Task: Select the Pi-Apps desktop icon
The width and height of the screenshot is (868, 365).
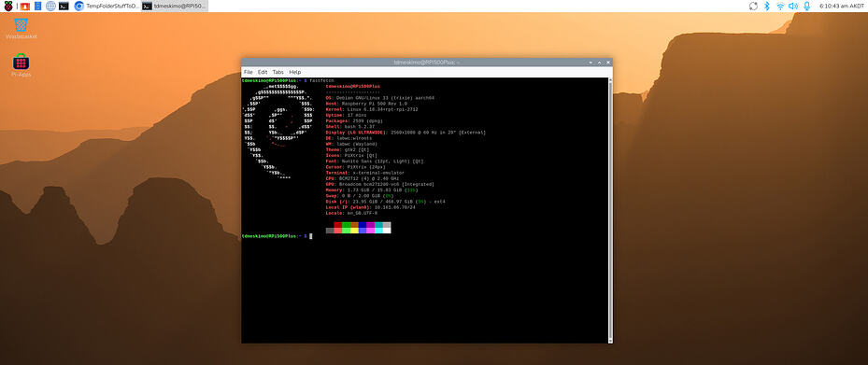Action: coord(21,65)
